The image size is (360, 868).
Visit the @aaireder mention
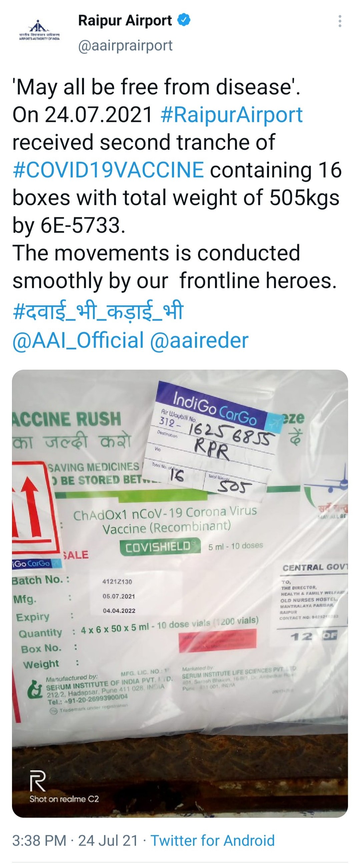click(x=199, y=340)
